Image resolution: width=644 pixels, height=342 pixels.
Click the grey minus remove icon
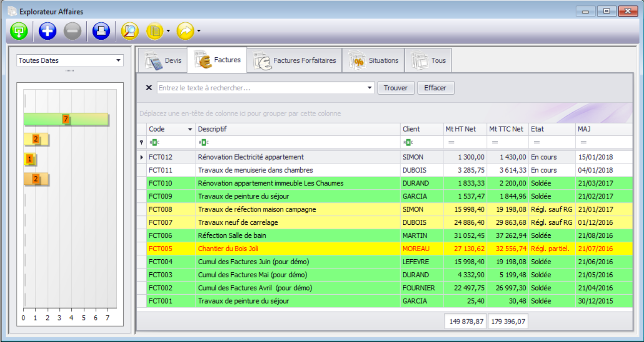pos(72,31)
